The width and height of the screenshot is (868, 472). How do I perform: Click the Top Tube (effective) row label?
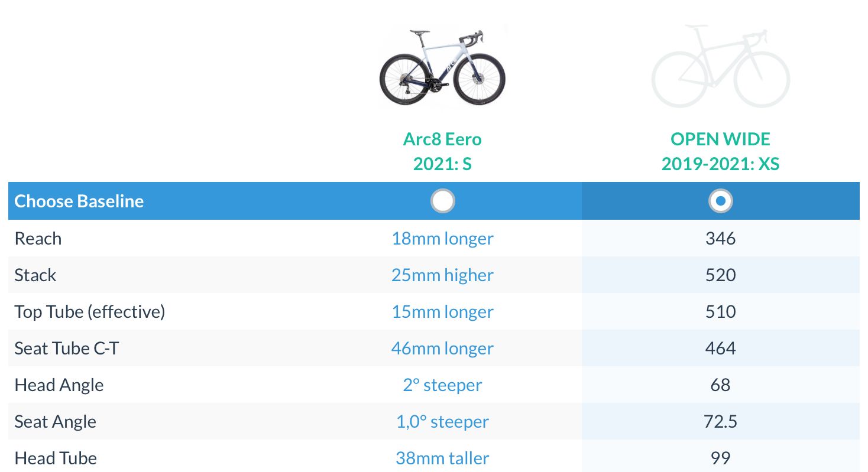tap(89, 312)
